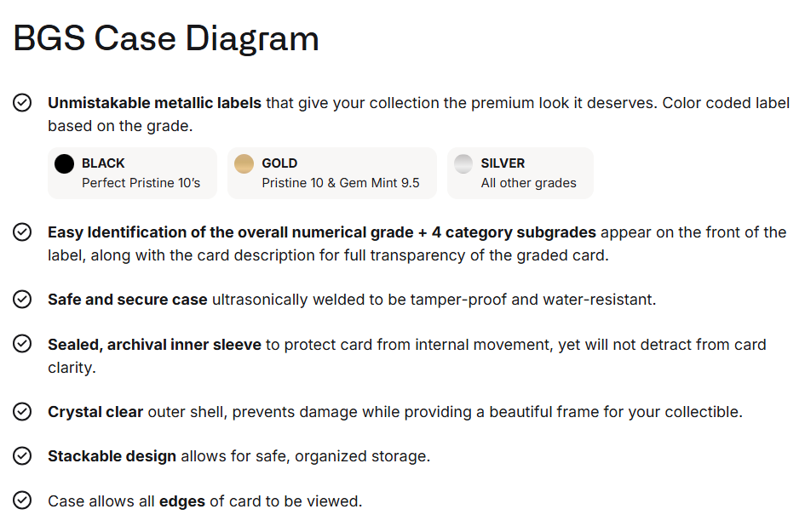Image resolution: width=805 pixels, height=532 pixels.
Task: Click the bold text Unmistakable metallic labels
Action: [154, 103]
